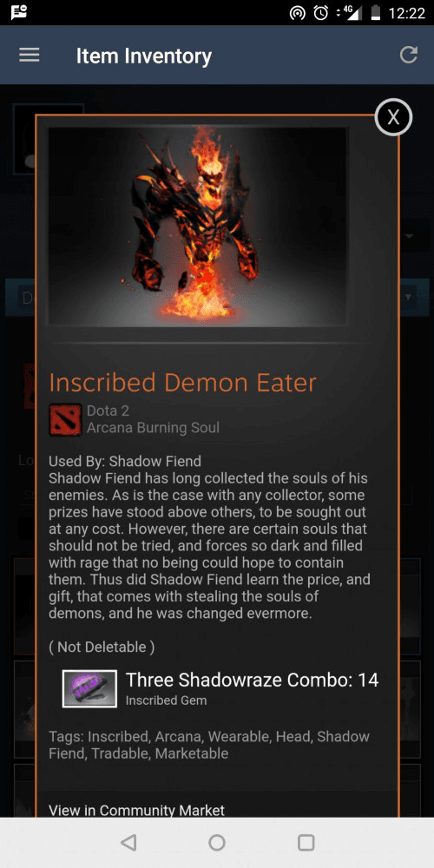
Task: Select the Item Inventory header title
Action: (144, 56)
